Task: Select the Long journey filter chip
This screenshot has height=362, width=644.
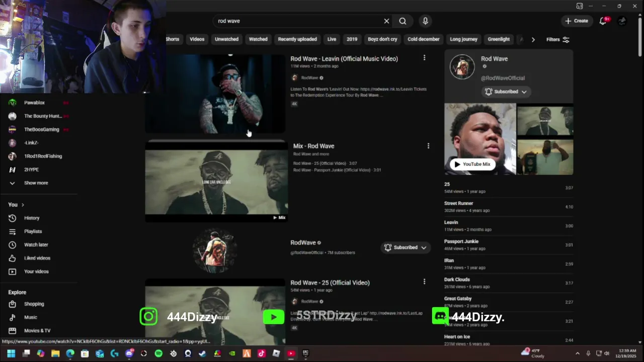Action: 463,39
